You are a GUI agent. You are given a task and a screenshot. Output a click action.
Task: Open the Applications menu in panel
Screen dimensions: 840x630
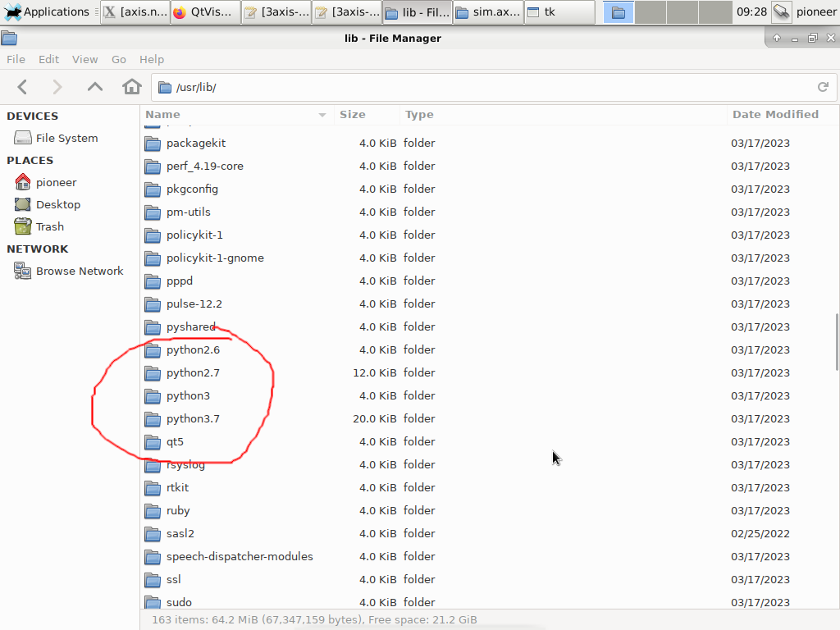pyautogui.click(x=48, y=12)
